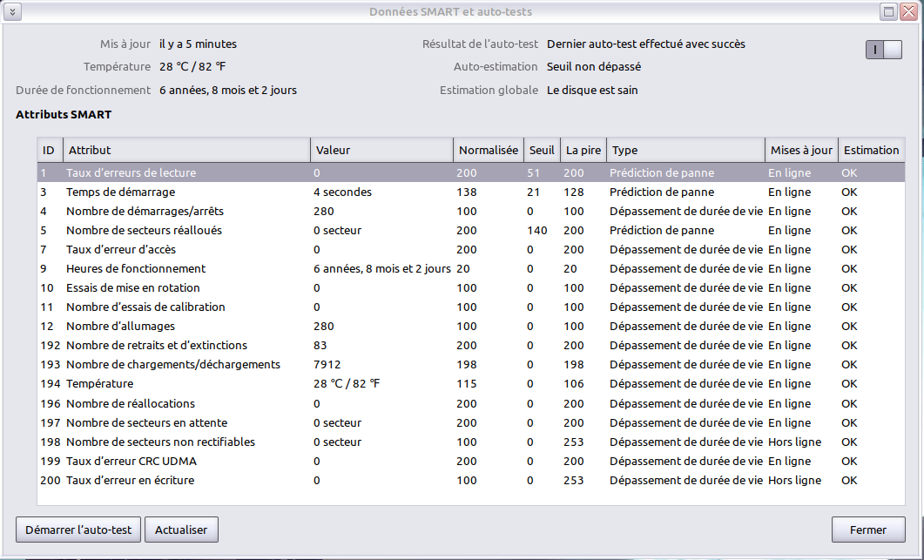
Task: Click the '28 °C / 82 °F' header value
Action: 192,66
